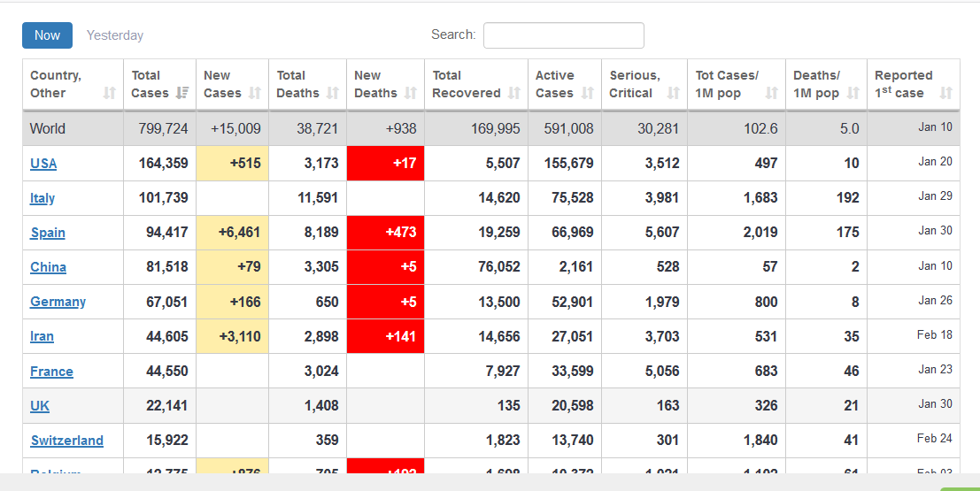The image size is (980, 491).
Task: Sort table by Country, Other column icon
Action: tap(109, 93)
